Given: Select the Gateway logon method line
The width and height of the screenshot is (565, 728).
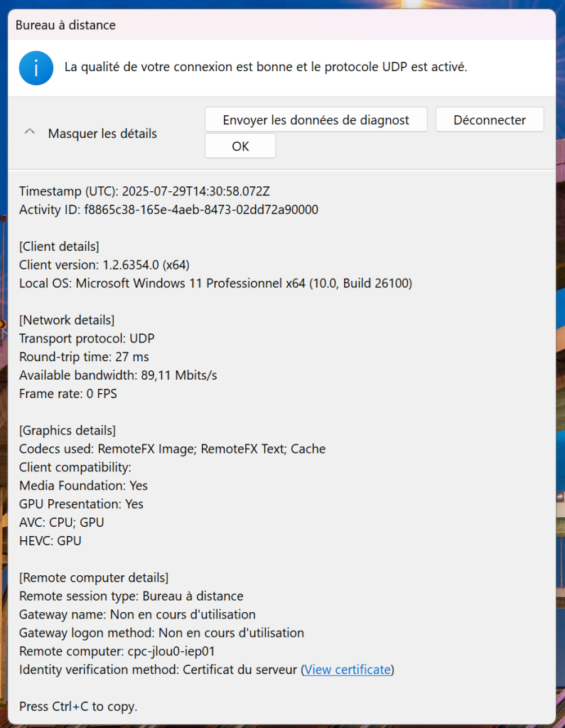Looking at the screenshot, I should [161, 633].
